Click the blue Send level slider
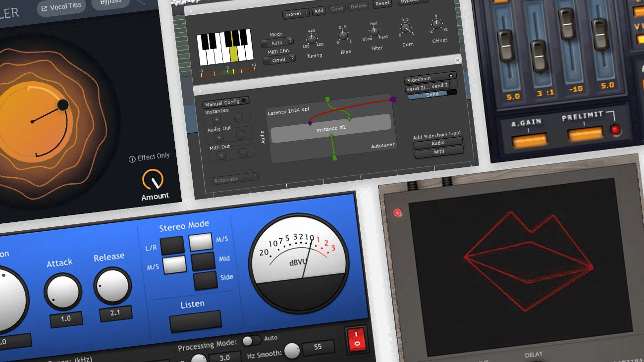The height and width of the screenshot is (362, 644). [429, 94]
